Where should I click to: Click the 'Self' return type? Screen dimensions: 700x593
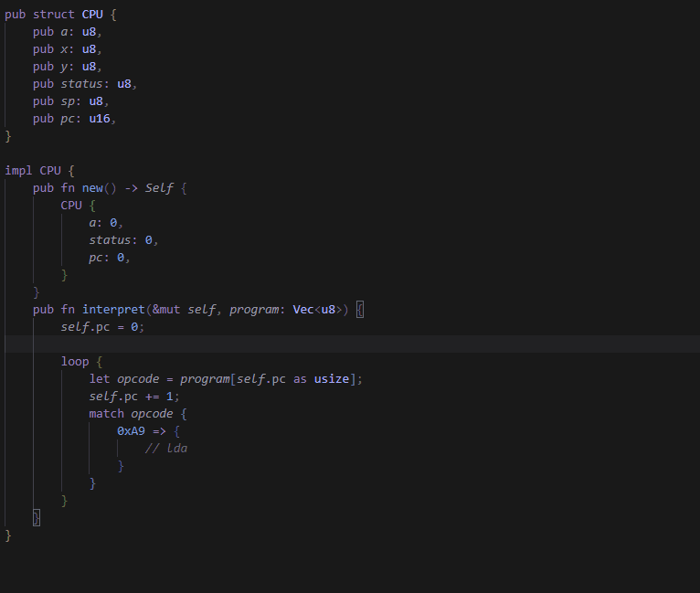(x=159, y=188)
